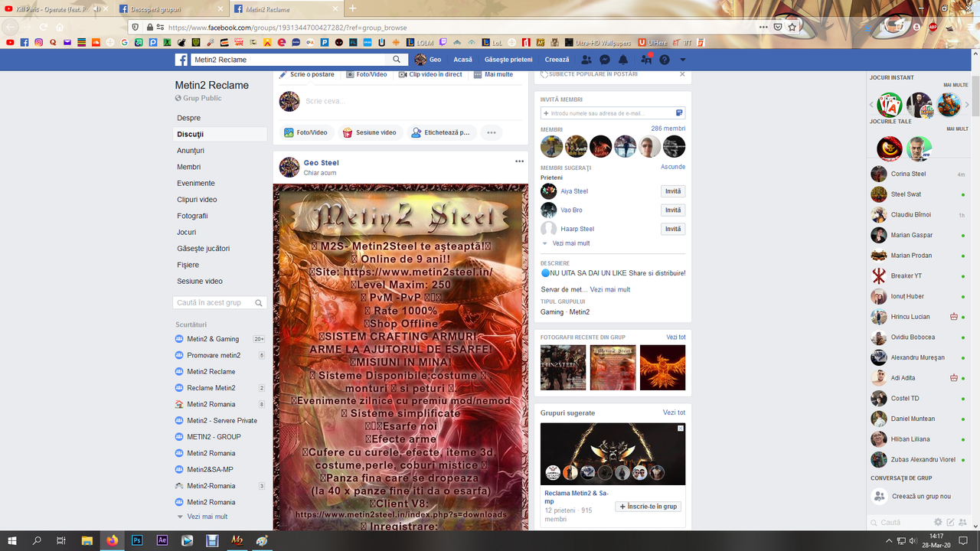Open Photoshop from the Windows taskbar
Image resolution: width=980 pixels, height=551 pixels.
[x=137, y=540]
